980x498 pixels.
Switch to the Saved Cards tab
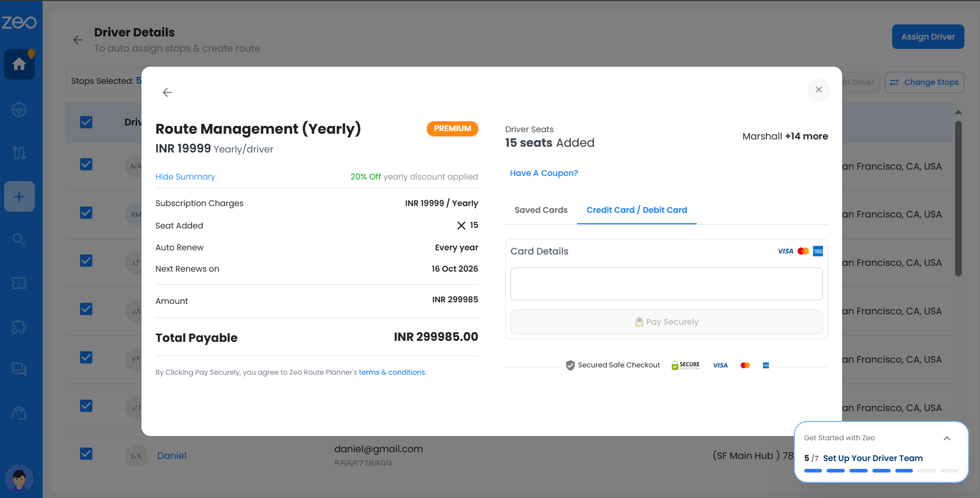point(541,210)
